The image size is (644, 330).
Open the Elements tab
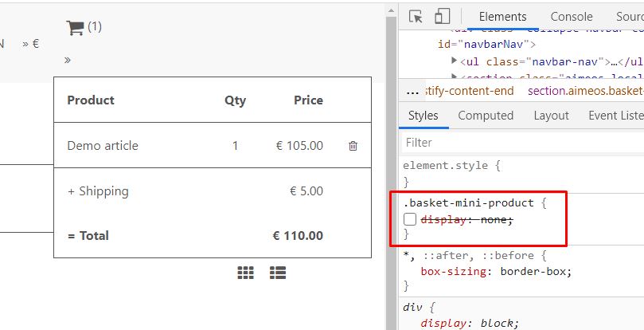503,17
